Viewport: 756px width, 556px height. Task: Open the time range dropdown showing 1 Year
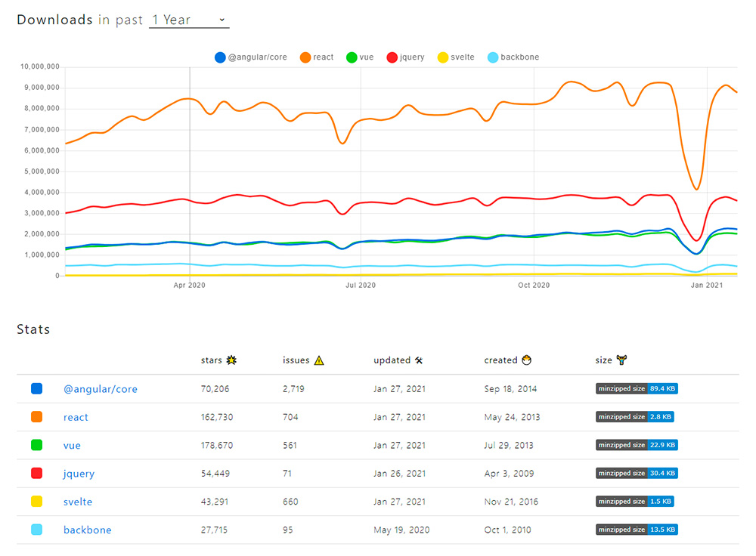189,20
